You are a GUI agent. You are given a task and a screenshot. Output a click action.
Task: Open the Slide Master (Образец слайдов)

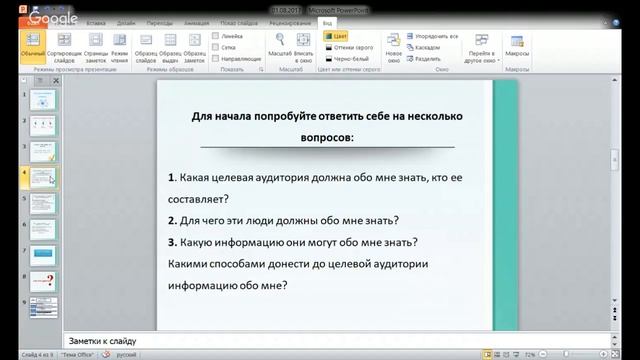(146, 47)
